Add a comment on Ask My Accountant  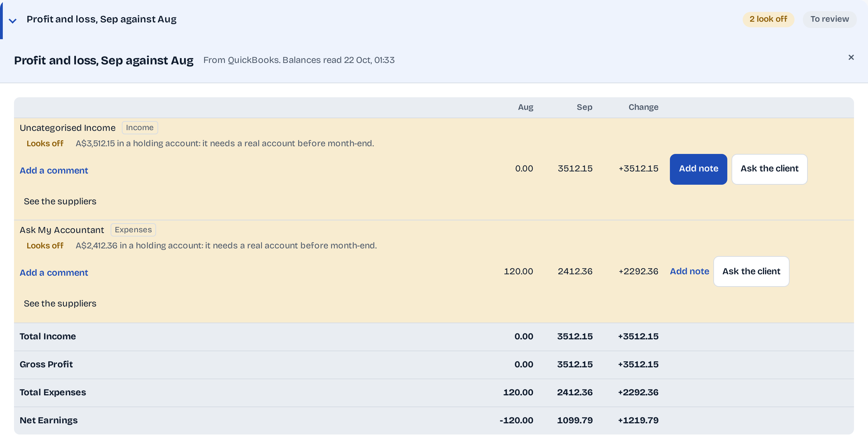[x=54, y=273]
